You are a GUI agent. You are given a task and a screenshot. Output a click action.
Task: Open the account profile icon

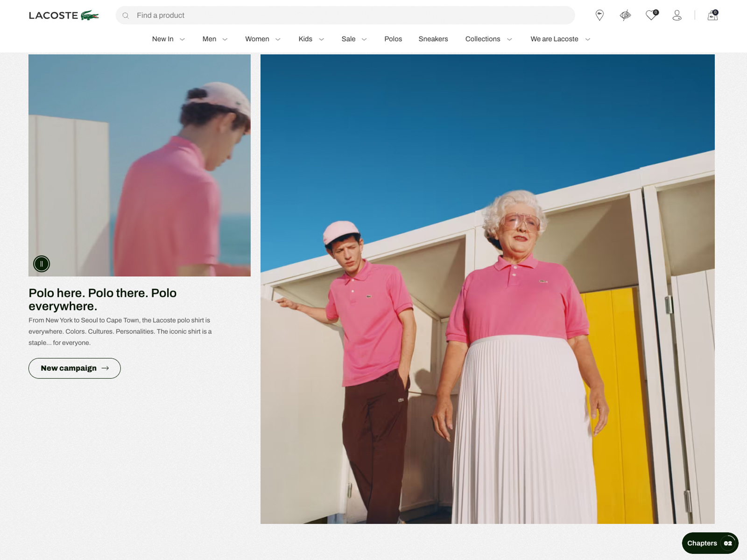coord(677,15)
